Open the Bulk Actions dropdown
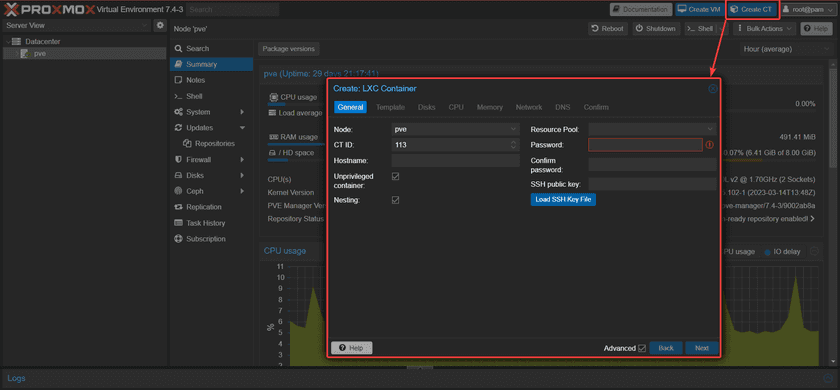The image size is (840, 390). tap(764, 29)
